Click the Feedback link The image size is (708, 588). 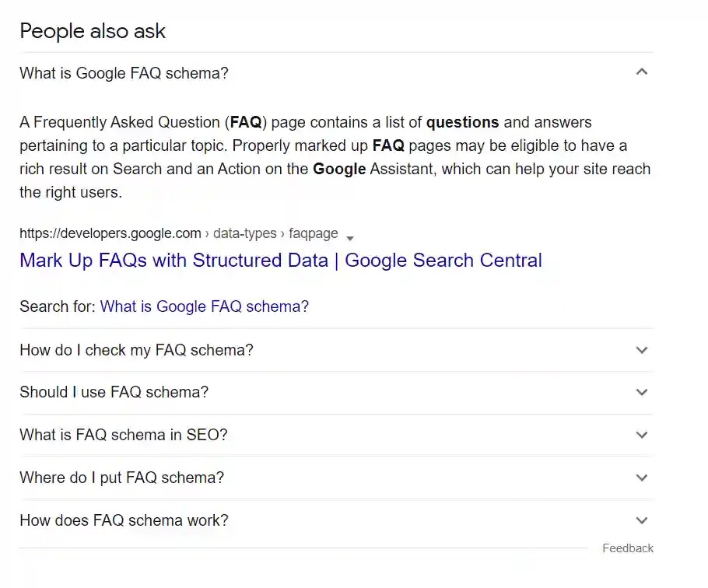click(x=627, y=548)
